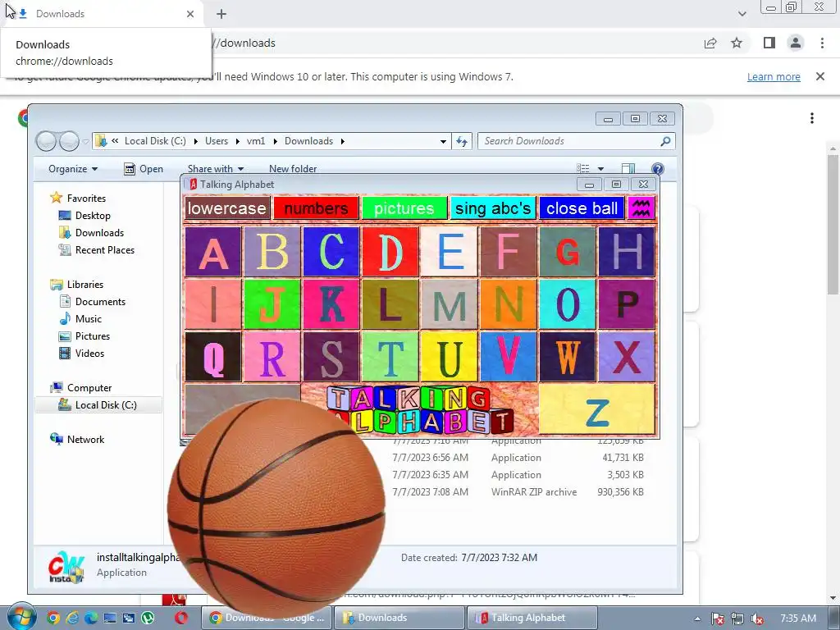Click the letter C tile
The height and width of the screenshot is (630, 840).
point(331,251)
